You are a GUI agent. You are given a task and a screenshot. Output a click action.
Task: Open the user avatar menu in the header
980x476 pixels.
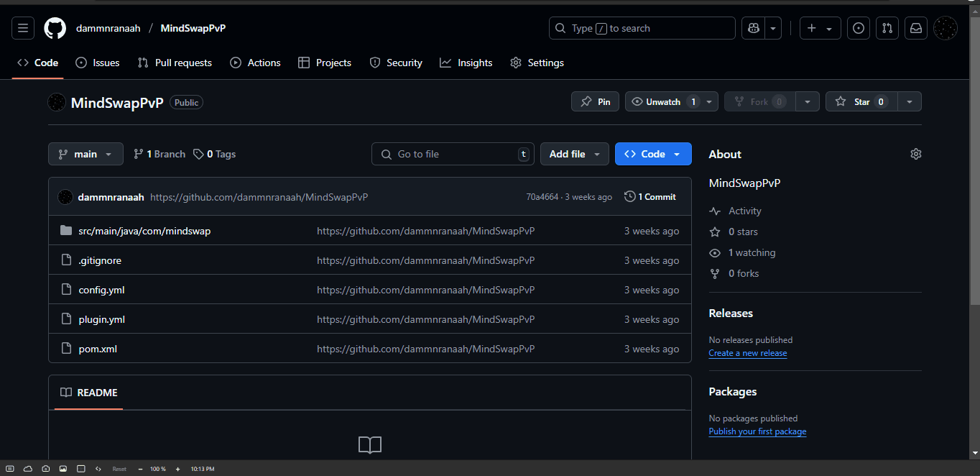pos(946,28)
